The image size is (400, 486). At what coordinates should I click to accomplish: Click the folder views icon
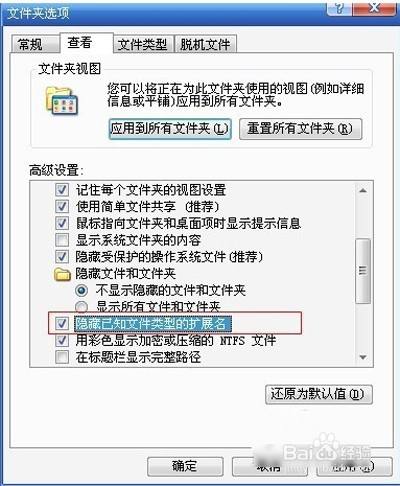[62, 100]
